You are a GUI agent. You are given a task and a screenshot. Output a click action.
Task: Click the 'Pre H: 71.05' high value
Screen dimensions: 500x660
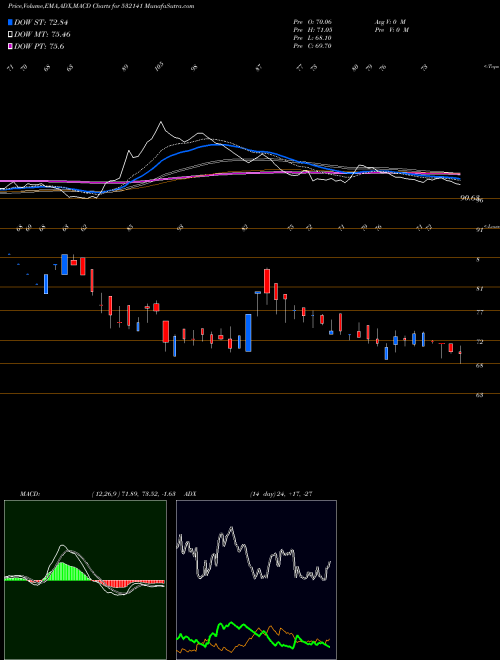click(x=313, y=30)
